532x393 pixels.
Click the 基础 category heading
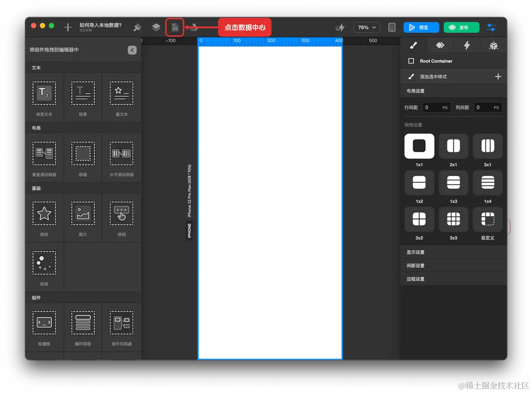36,188
